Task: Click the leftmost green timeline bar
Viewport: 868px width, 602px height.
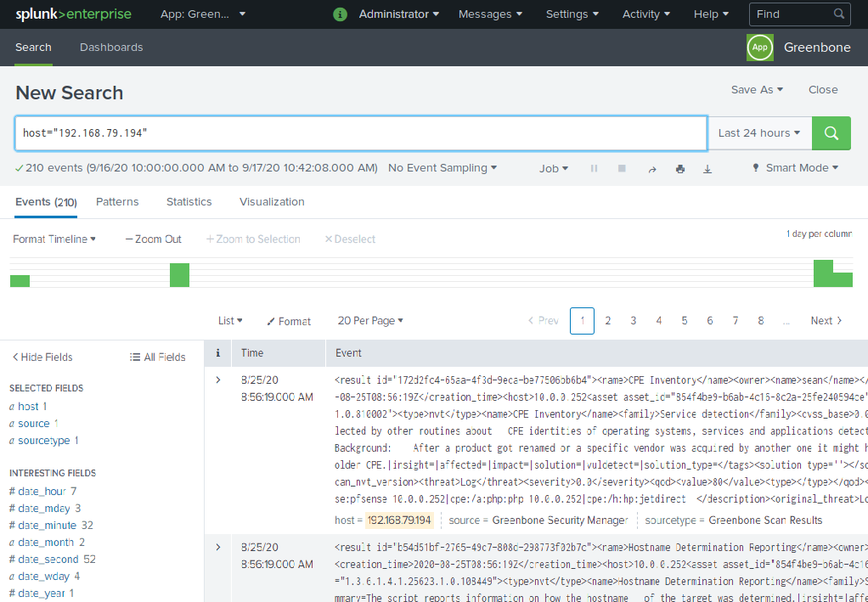Action: click(x=20, y=281)
